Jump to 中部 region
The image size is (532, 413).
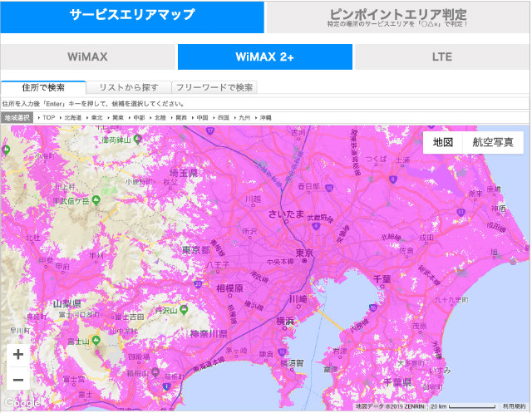click(139, 118)
